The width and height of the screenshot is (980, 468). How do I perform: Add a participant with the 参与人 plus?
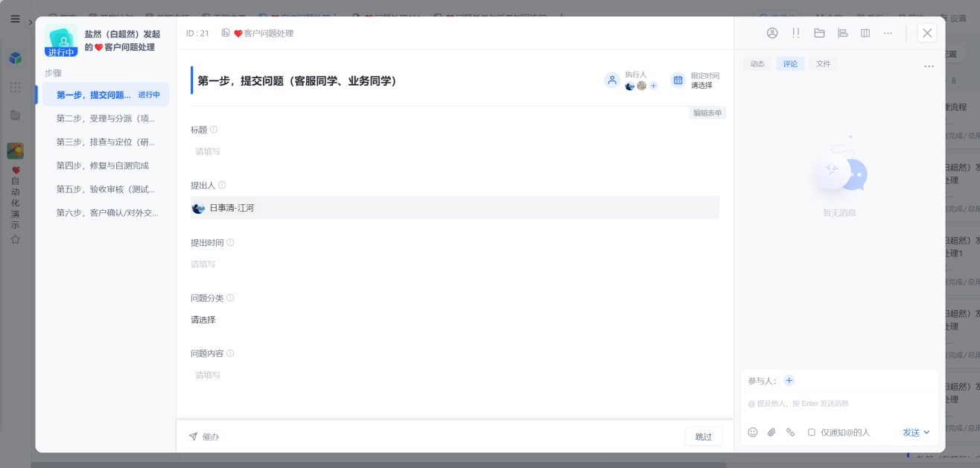pyautogui.click(x=789, y=380)
